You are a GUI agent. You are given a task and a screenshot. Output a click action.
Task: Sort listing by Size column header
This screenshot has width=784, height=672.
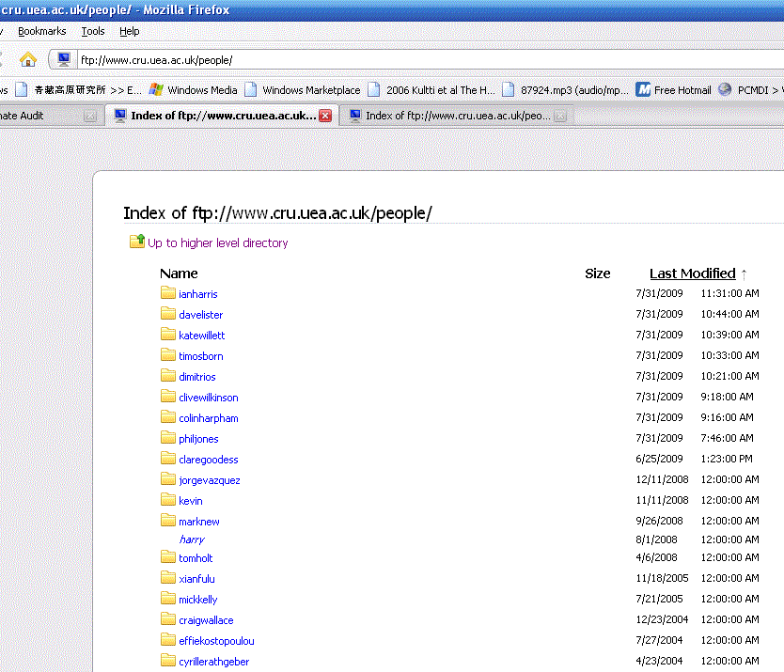tap(597, 273)
